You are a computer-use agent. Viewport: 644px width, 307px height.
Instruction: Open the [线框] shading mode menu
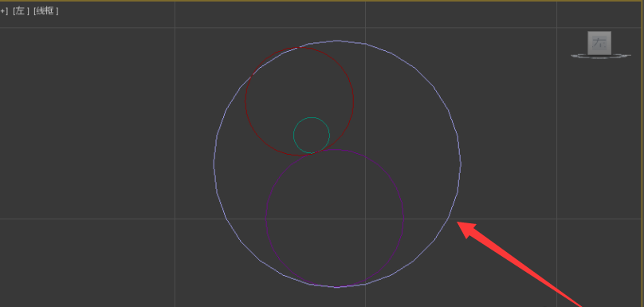pyautogui.click(x=45, y=11)
